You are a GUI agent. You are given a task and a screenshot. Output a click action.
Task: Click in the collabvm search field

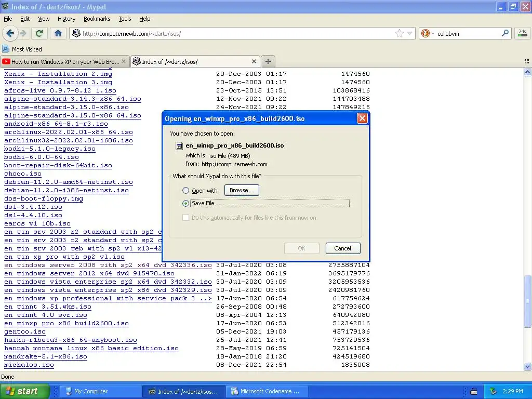coord(468,33)
